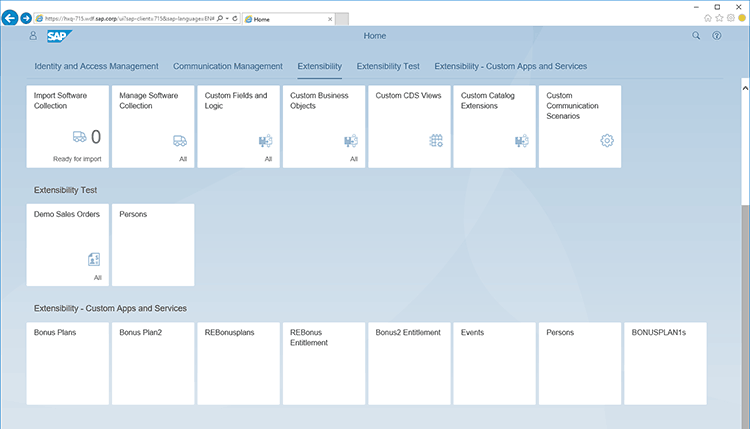Click icon on Custom Business Objects tile
Image resolution: width=750 pixels, height=429 pixels.
coord(351,141)
